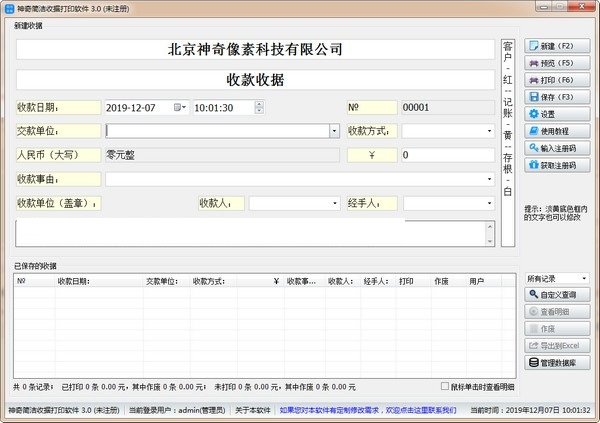Click the № receipt number field 00001
Viewport: 600px width, 423px height.
point(448,108)
